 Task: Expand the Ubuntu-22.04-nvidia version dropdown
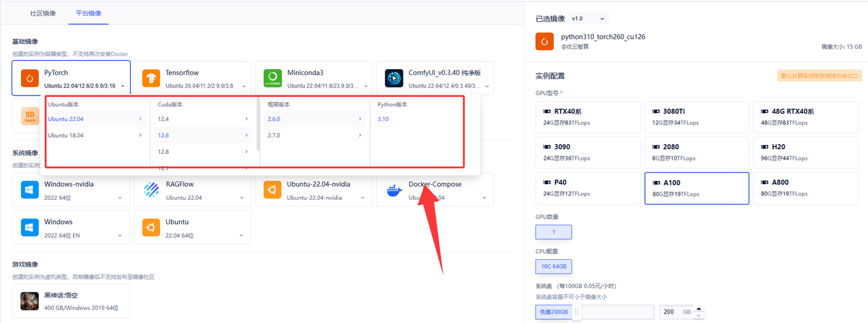[363, 198]
